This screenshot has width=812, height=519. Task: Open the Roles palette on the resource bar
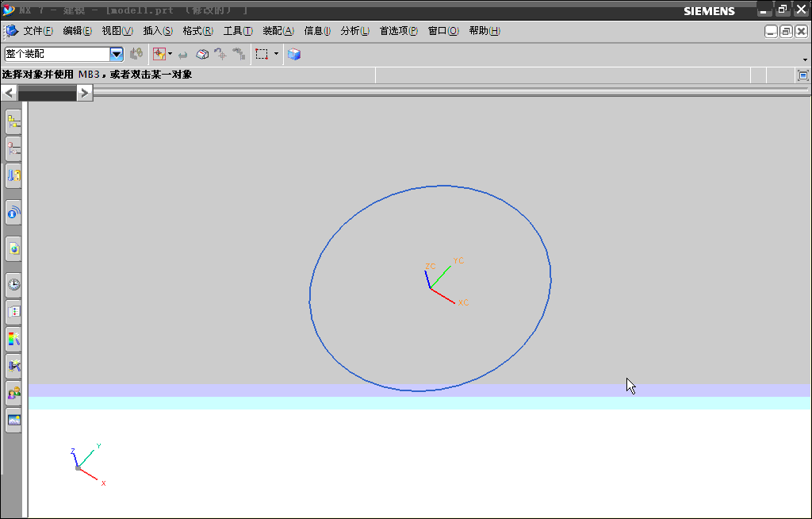tap(13, 393)
